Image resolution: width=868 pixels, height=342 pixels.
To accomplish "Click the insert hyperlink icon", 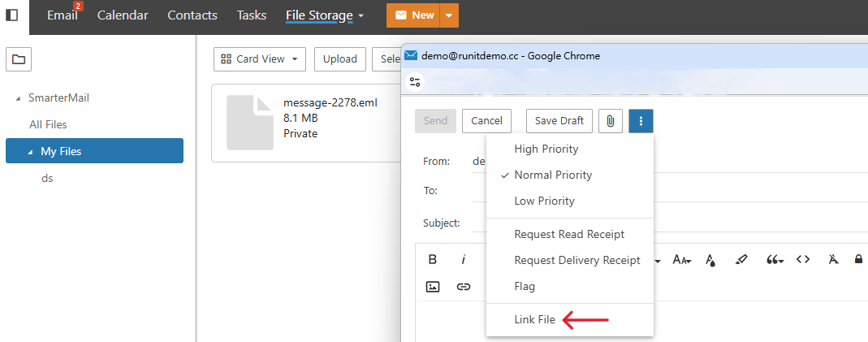I will (x=464, y=287).
